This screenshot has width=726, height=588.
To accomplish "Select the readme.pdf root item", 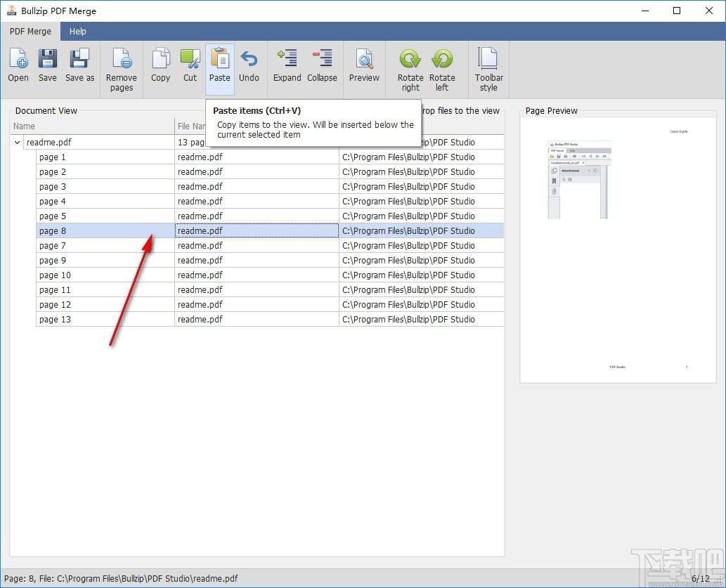I will click(x=49, y=142).
